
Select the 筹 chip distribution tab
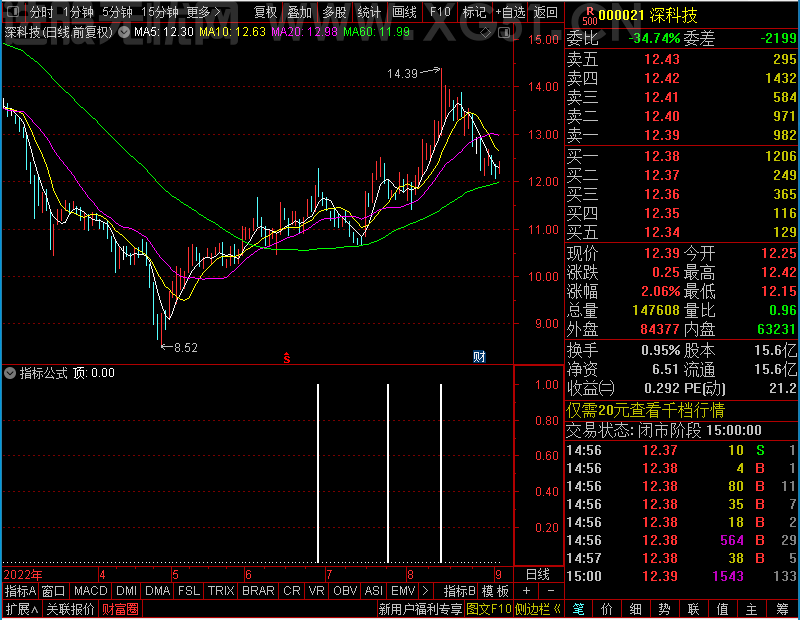pyautogui.click(x=783, y=609)
